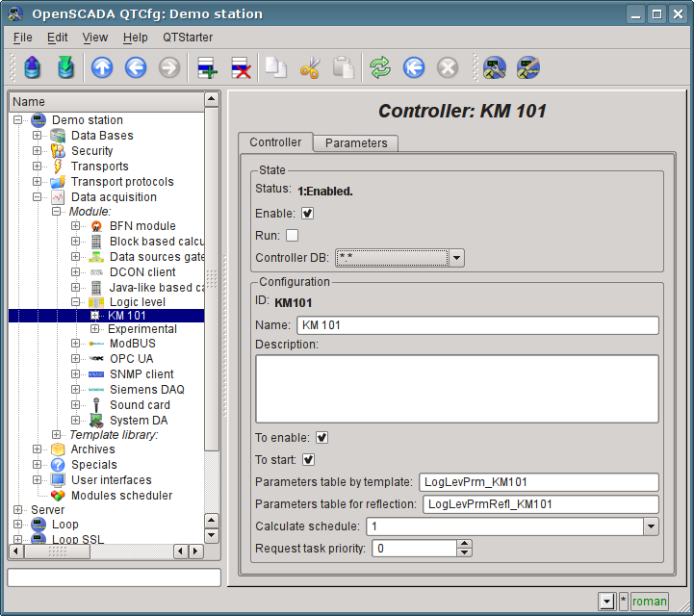
Task: Click the Save to database toolbar icon
Action: (64, 67)
